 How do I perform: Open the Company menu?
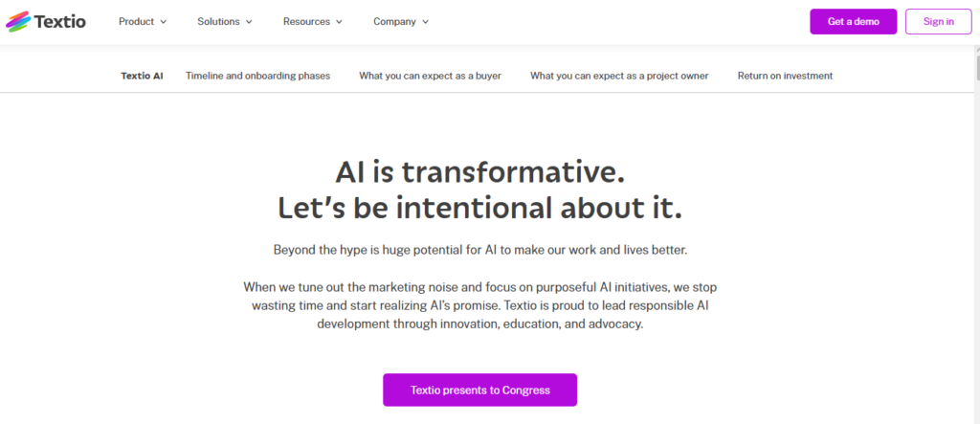point(401,21)
